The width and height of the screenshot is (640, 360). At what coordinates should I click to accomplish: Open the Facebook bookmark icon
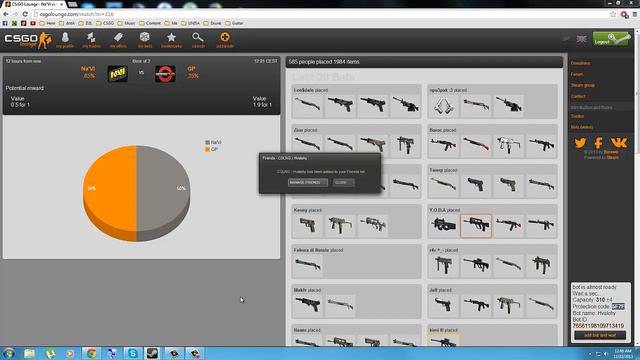click(5, 23)
